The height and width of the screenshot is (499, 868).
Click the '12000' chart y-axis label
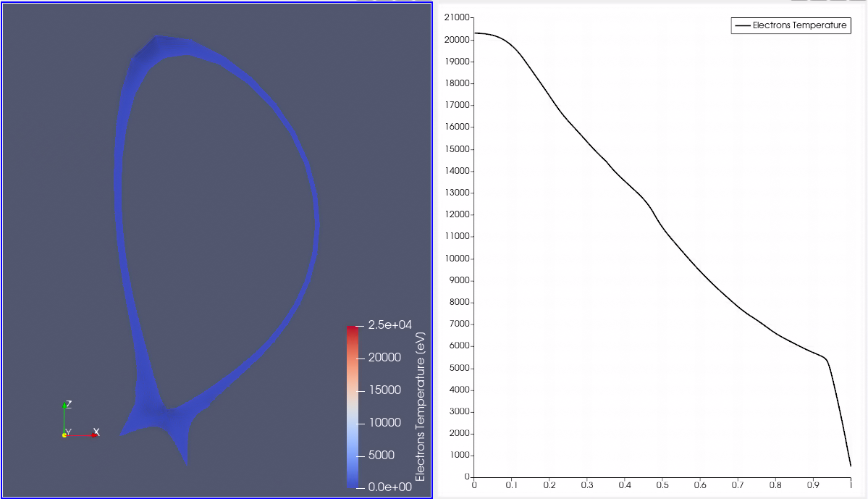(457, 214)
